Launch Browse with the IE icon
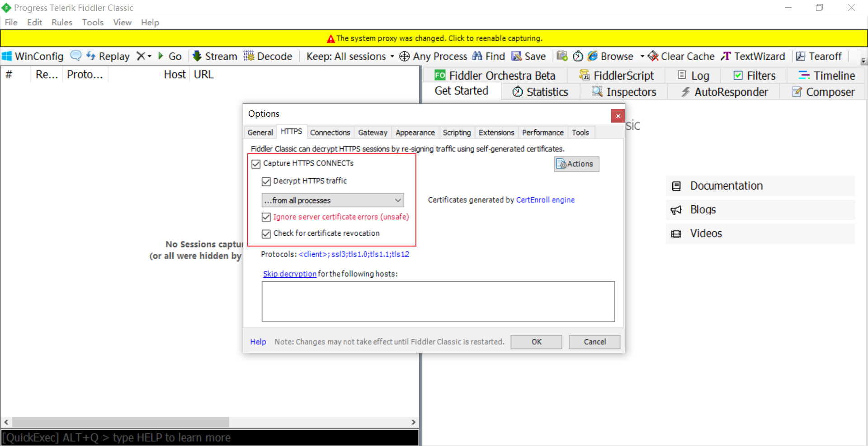This screenshot has height=446, width=868. point(610,56)
